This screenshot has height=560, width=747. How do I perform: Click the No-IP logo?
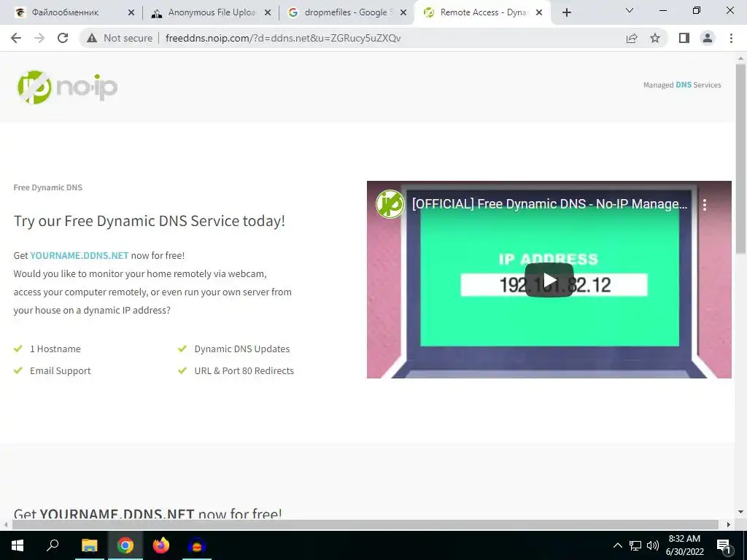tap(67, 87)
